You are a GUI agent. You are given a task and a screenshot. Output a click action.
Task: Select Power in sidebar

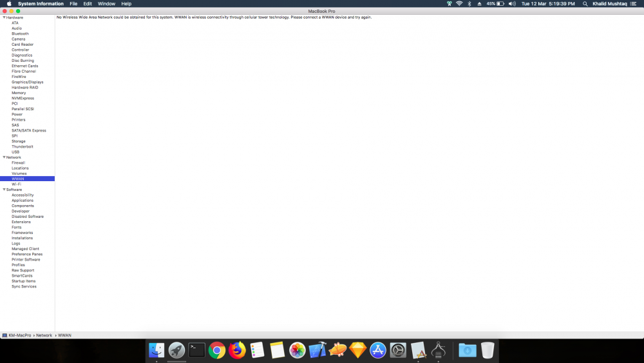tap(17, 114)
